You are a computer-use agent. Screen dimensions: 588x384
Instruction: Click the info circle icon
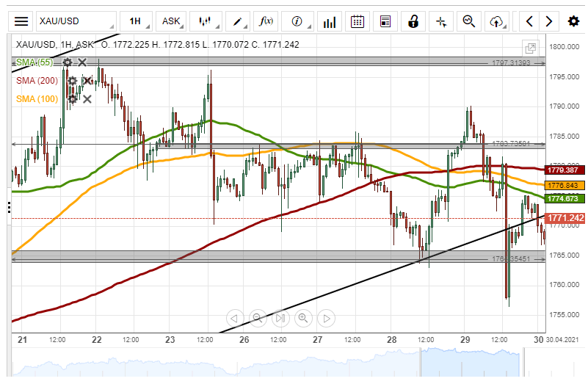[299, 21]
